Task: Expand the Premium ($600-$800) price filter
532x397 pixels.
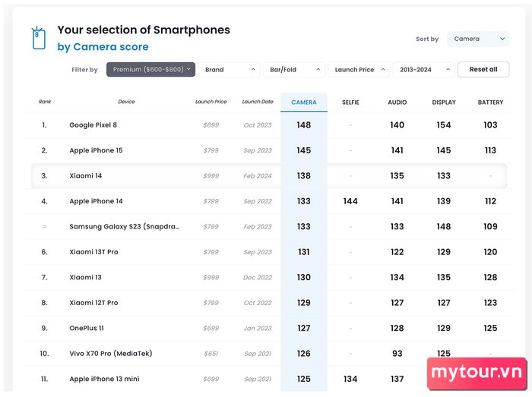Action: coord(150,70)
